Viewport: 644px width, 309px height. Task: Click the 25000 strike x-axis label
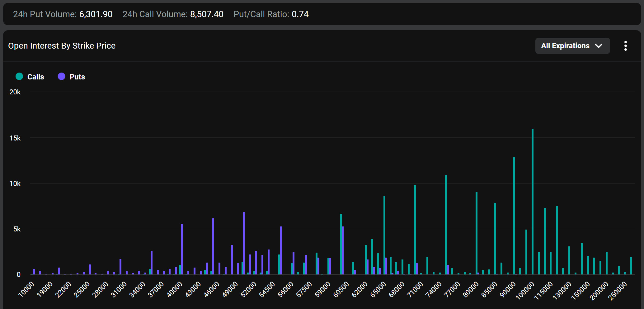click(82, 289)
